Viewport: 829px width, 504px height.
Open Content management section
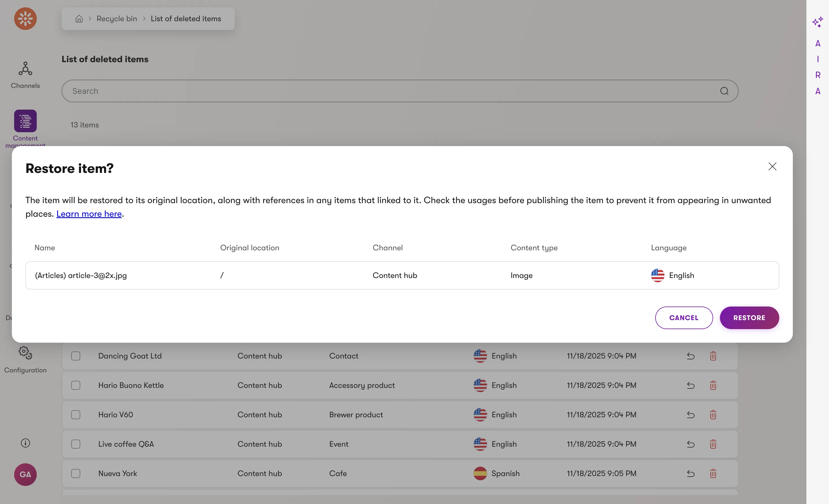pyautogui.click(x=25, y=121)
